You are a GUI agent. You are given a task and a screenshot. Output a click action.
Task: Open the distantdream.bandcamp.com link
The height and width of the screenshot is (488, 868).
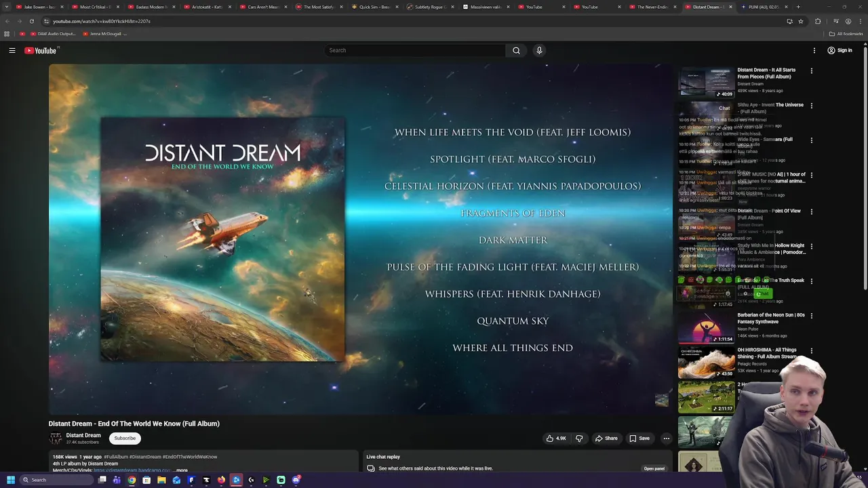(132, 470)
